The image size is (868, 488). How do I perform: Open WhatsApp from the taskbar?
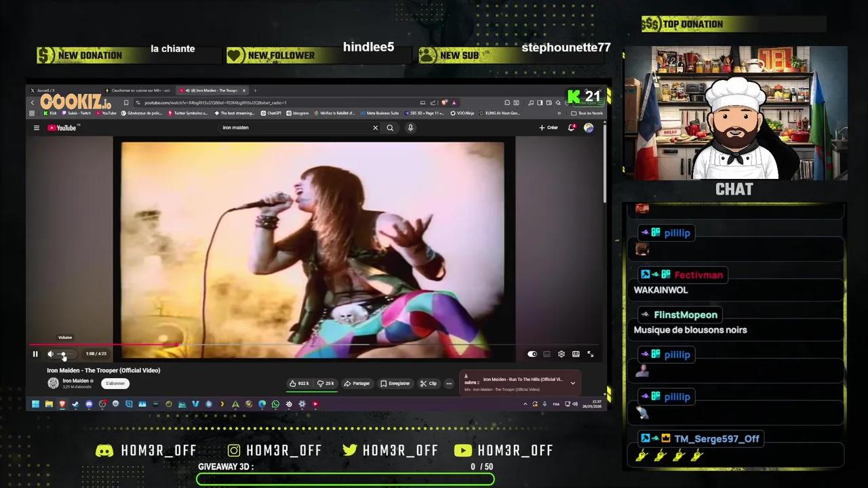(275, 404)
